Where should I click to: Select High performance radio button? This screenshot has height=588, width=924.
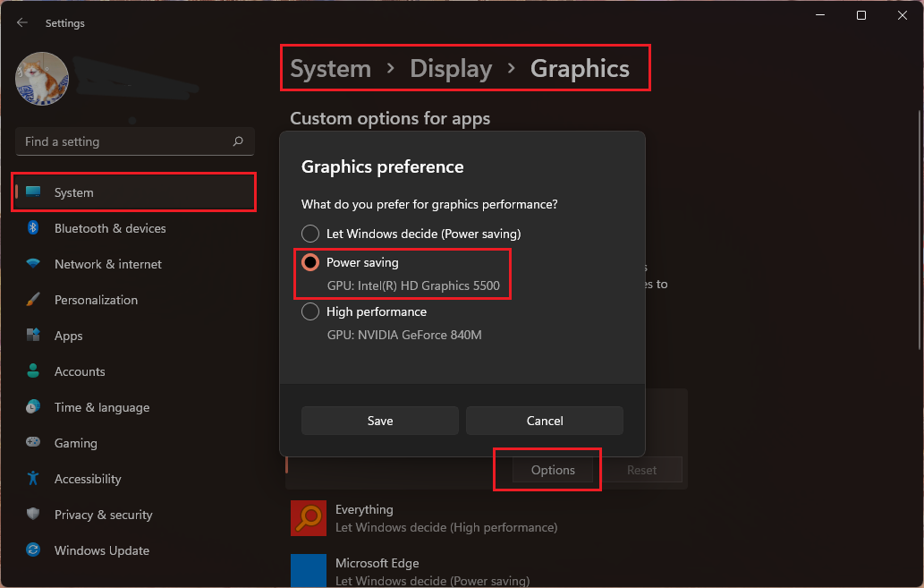(x=310, y=311)
